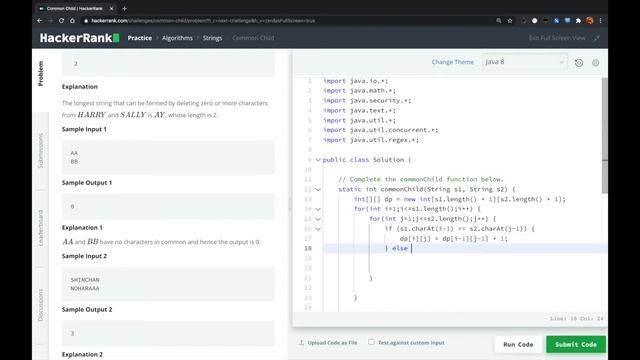Screen dimensions: 640x360
Task: Click the commonChild comment on line 11
Action: click(421, 180)
